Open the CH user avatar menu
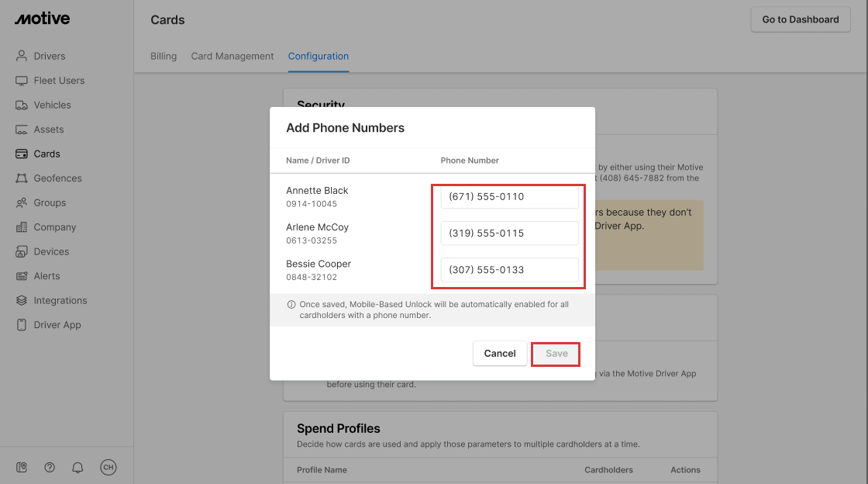Image resolution: width=868 pixels, height=484 pixels. (x=108, y=467)
